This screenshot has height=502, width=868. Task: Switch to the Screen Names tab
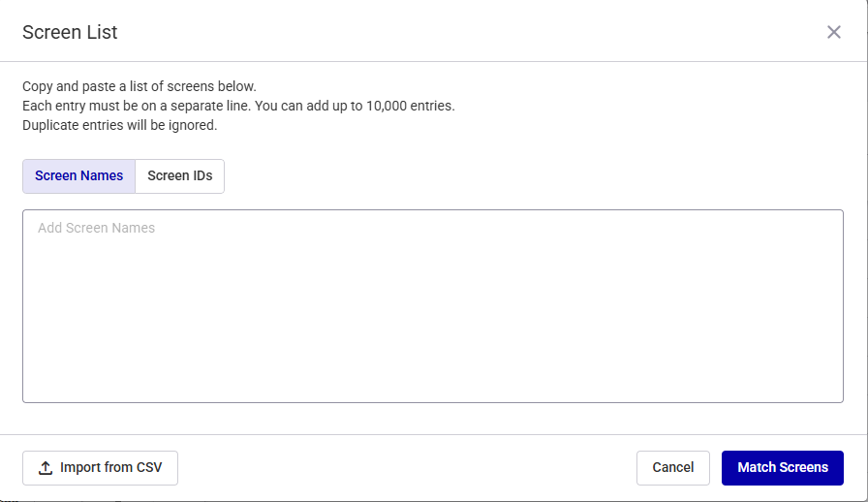[78, 176]
